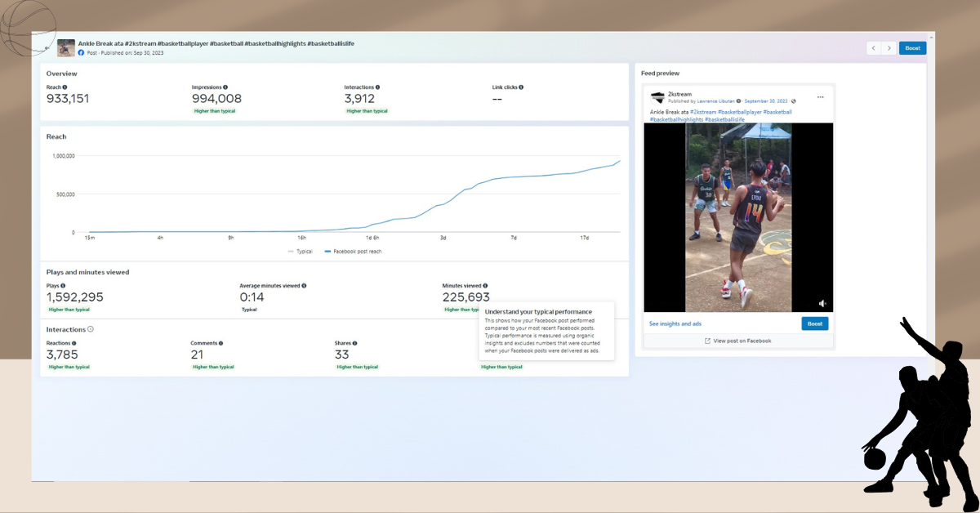980x513 pixels.
Task: Click the Typical legend entry under the chart
Action: 301,252
